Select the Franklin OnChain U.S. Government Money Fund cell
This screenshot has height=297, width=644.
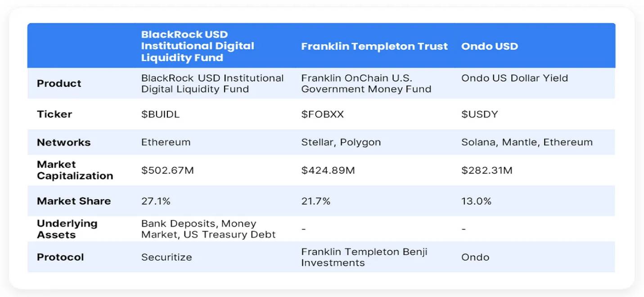point(366,83)
